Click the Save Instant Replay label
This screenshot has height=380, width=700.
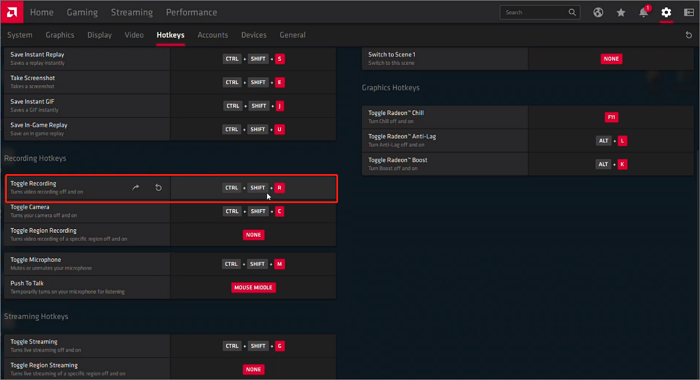coord(37,54)
